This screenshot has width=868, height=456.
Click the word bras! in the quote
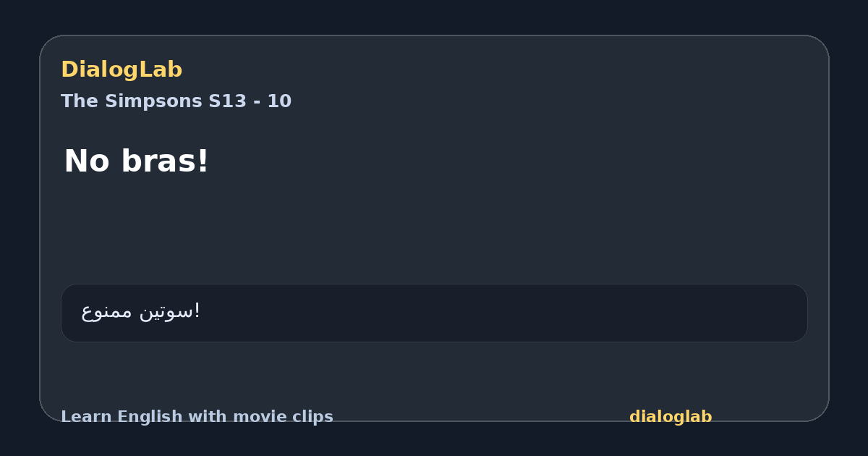coord(166,161)
